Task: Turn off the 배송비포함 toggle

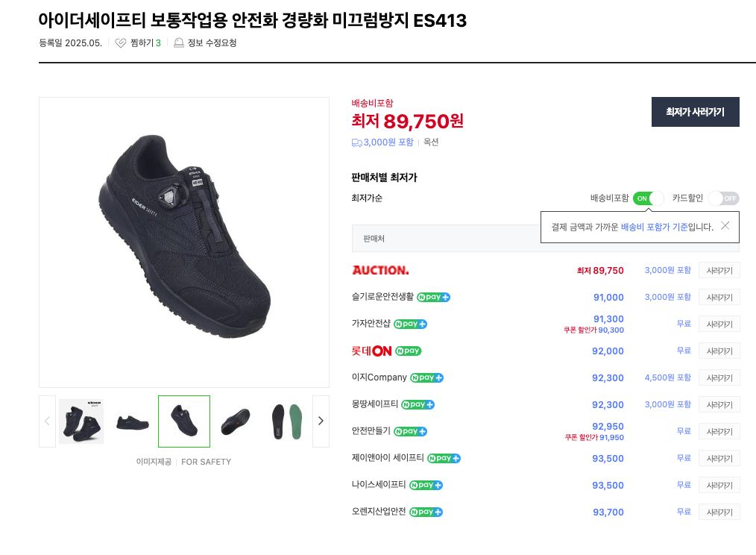Action: (648, 198)
